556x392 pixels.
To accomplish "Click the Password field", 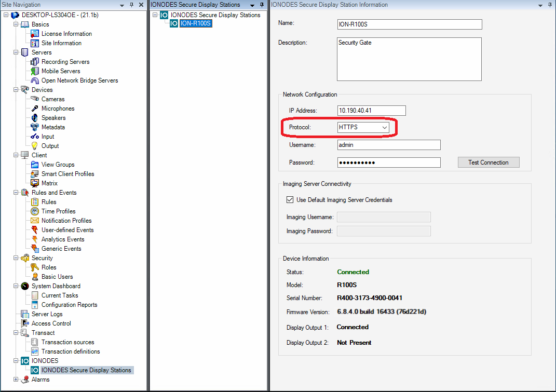I will pos(389,163).
